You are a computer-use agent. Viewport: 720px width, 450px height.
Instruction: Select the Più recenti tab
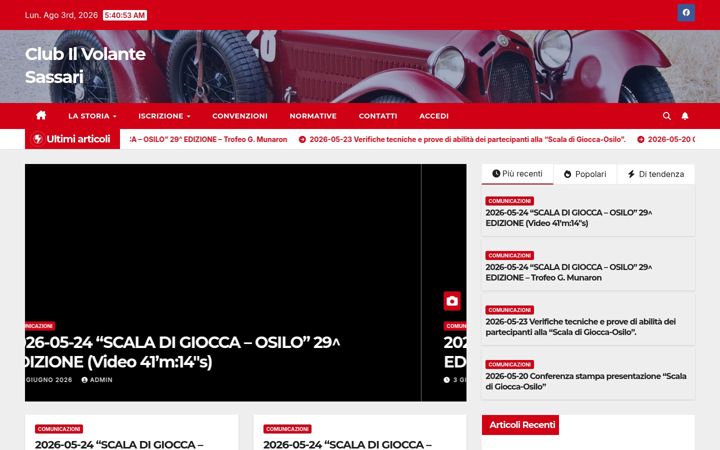[517, 174]
